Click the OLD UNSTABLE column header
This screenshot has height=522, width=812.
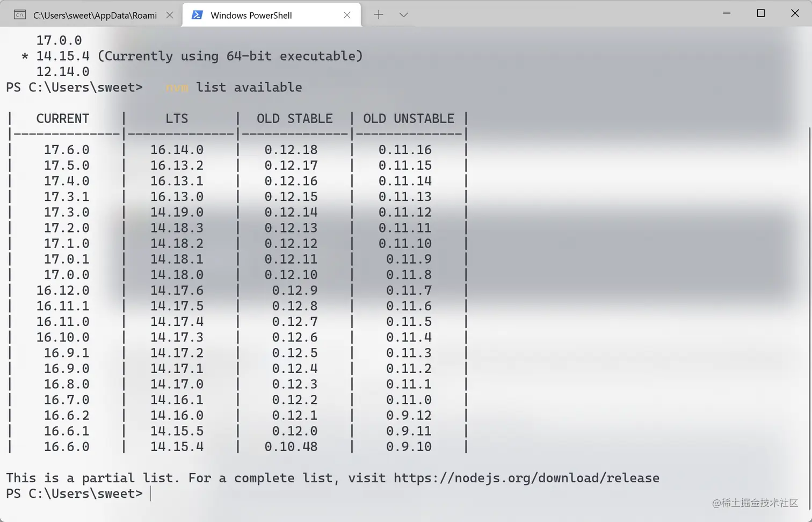coord(409,119)
